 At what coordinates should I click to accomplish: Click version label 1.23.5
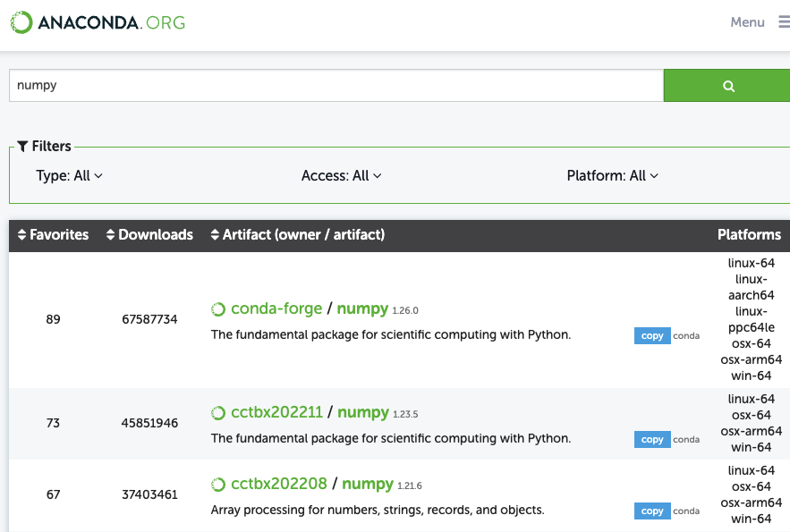tap(405, 414)
